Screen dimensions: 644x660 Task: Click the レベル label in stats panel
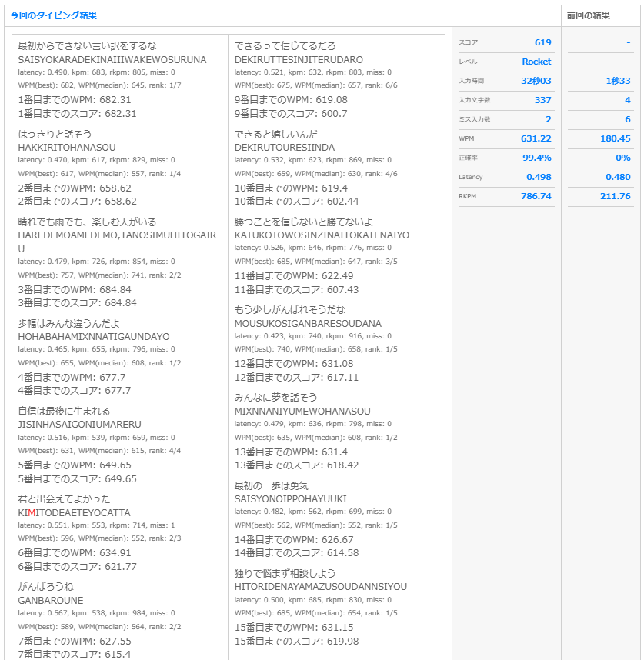tap(468, 62)
